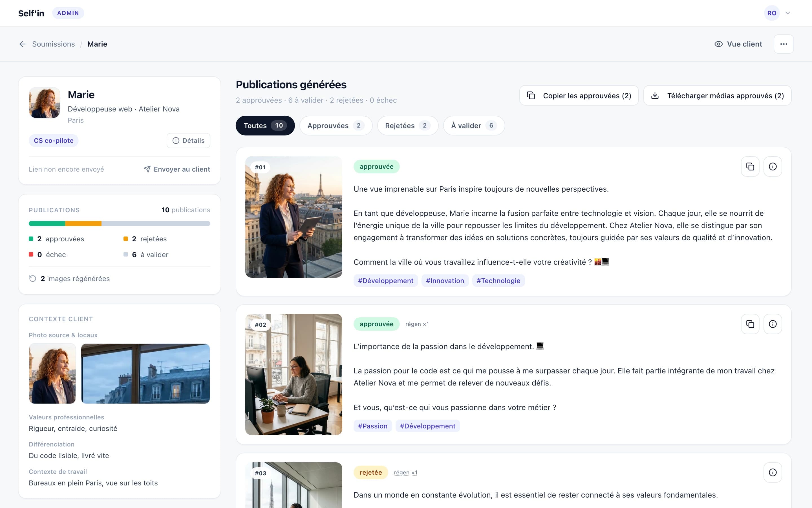This screenshot has height=508, width=812.
Task: Expand the user account chevron menu
Action: [788, 13]
